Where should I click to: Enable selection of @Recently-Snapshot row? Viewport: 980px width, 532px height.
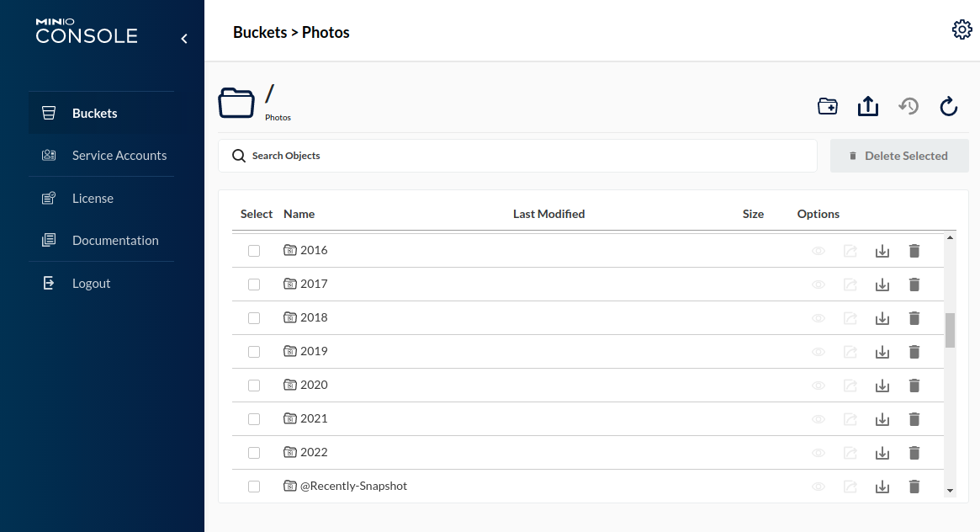(x=254, y=486)
